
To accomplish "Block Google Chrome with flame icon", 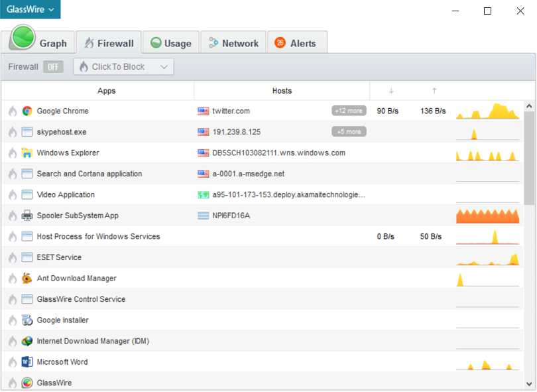I will [12, 111].
